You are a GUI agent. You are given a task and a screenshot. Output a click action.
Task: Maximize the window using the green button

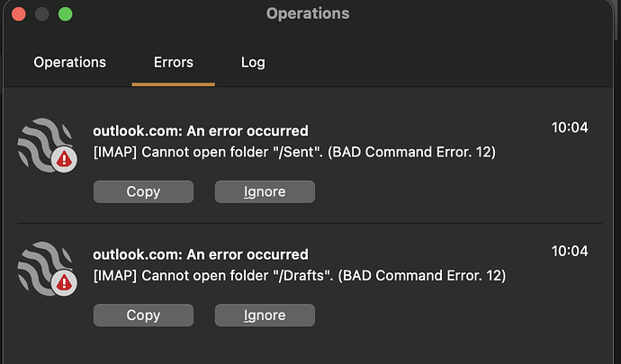[x=65, y=14]
